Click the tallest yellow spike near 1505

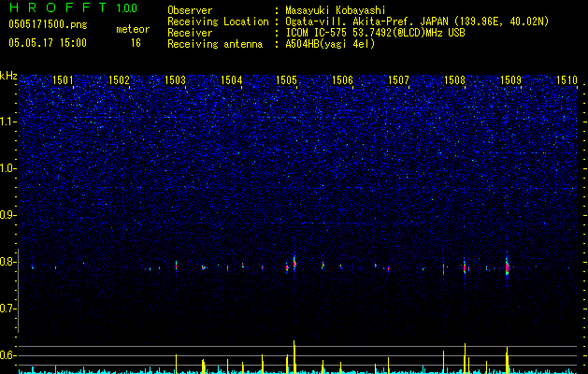(294, 356)
